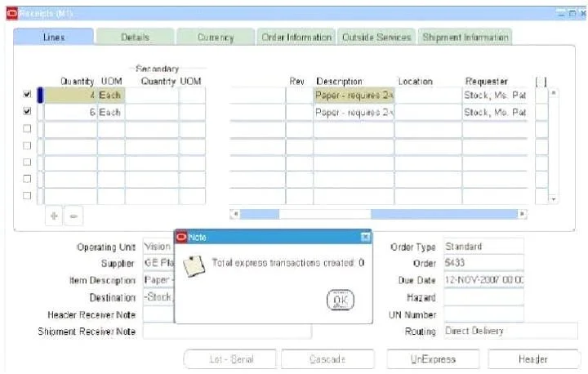The width and height of the screenshot is (588, 374).
Task: Click the Shipment Receiver Note field
Action: coord(227,332)
